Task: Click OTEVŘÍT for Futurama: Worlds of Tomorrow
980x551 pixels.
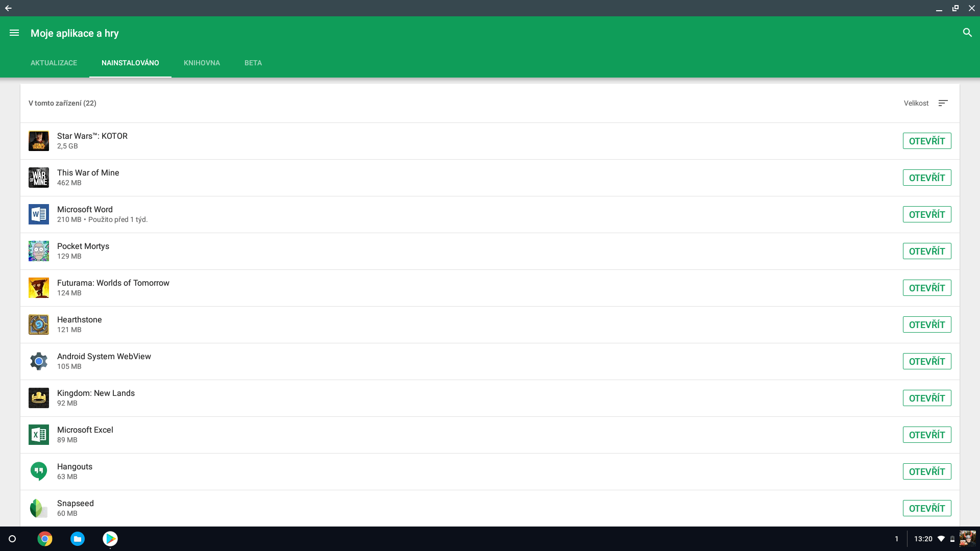Action: pos(927,288)
